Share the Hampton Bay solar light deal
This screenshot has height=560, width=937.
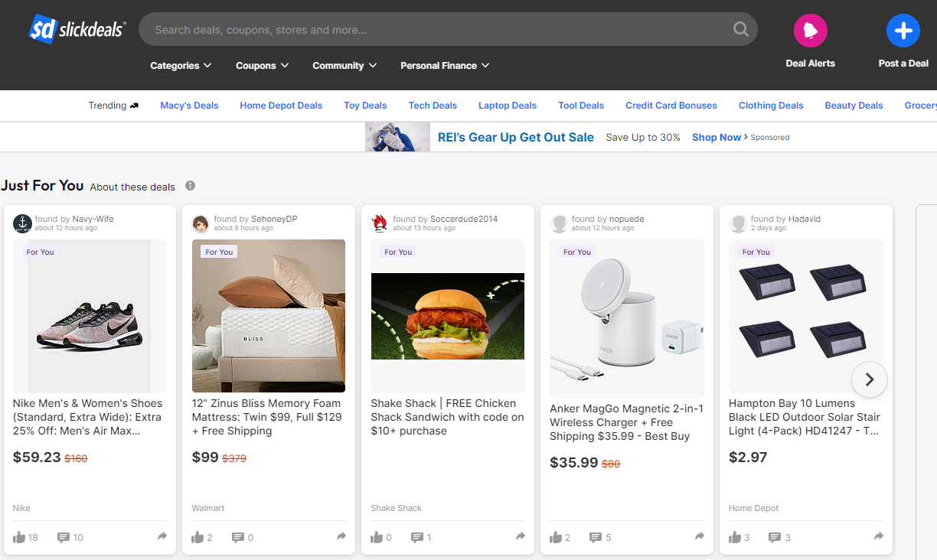tap(879, 536)
